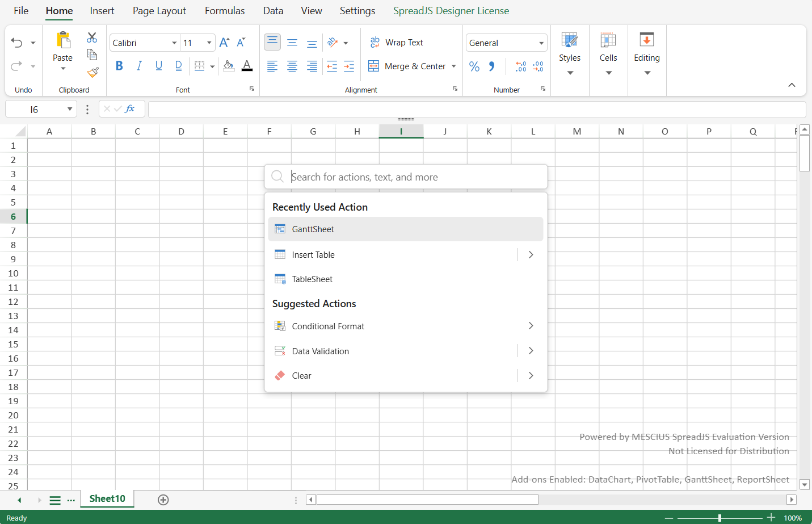Decrease font size with the smaller A icon
Viewport: 812px width, 524px height.
241,43
